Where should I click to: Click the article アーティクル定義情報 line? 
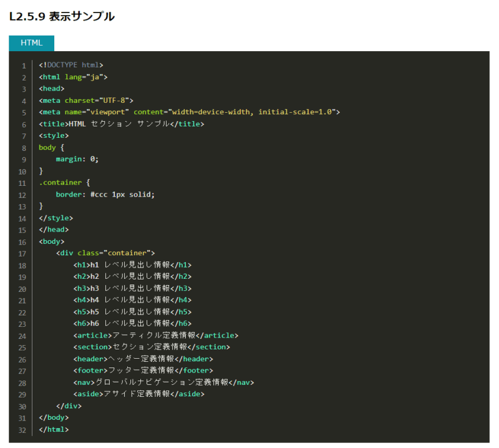click(155, 336)
